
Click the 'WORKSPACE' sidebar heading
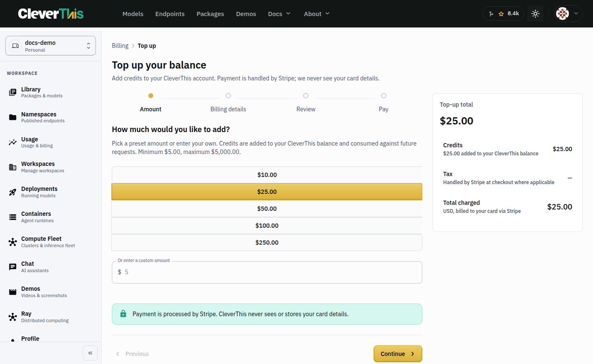point(22,73)
